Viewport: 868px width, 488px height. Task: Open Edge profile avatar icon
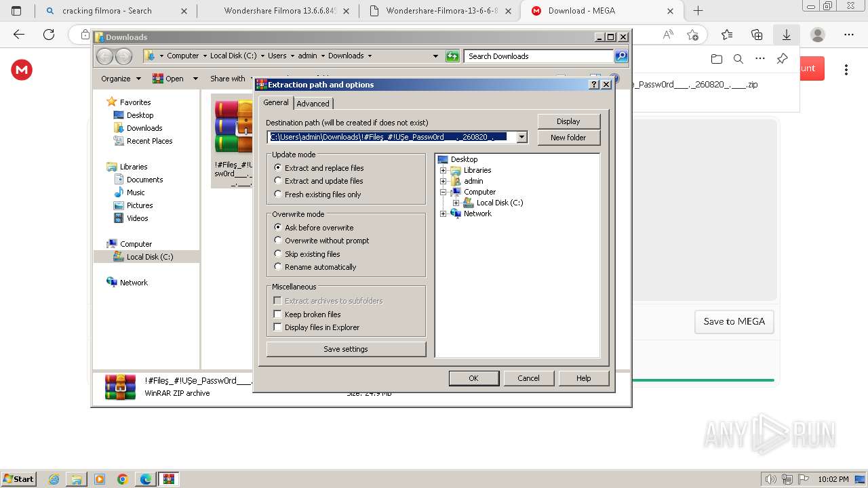tap(818, 35)
